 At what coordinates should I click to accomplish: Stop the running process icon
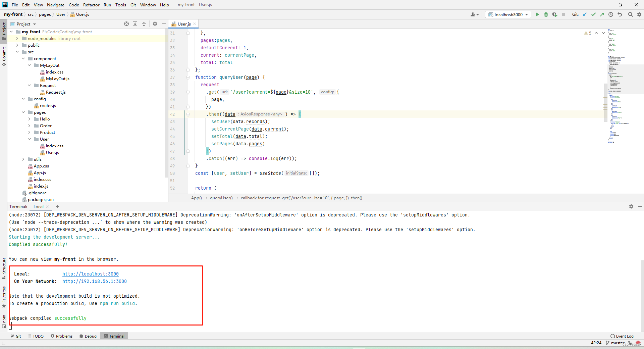coord(563,14)
